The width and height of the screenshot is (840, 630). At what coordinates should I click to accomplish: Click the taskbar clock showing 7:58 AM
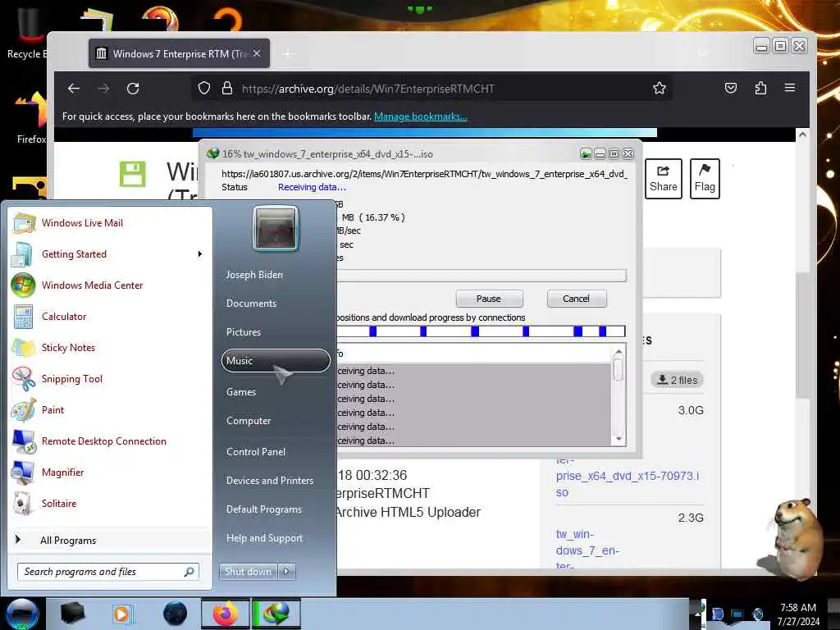798,614
